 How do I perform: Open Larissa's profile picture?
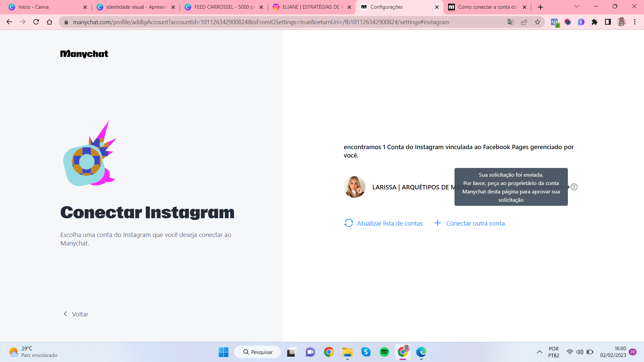pos(355,187)
